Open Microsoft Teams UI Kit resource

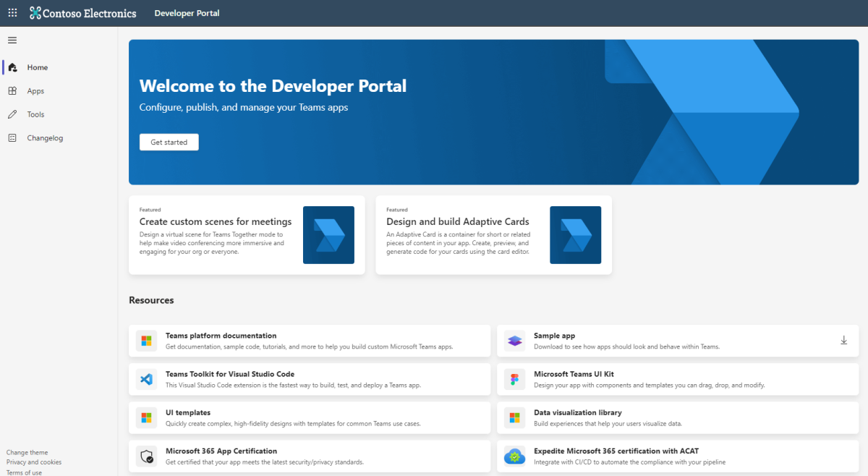[x=678, y=379]
